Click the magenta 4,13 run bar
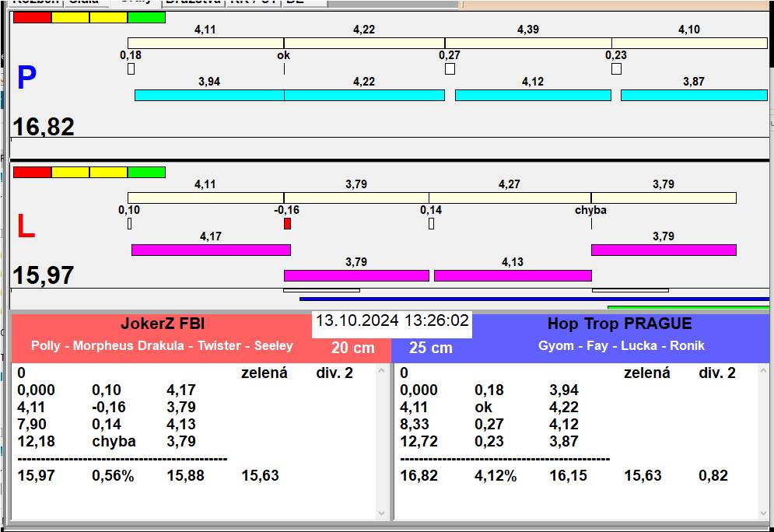 point(513,275)
